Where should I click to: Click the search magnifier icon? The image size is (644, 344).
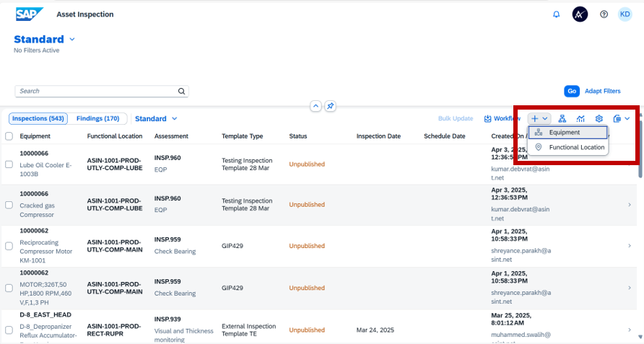[181, 91]
